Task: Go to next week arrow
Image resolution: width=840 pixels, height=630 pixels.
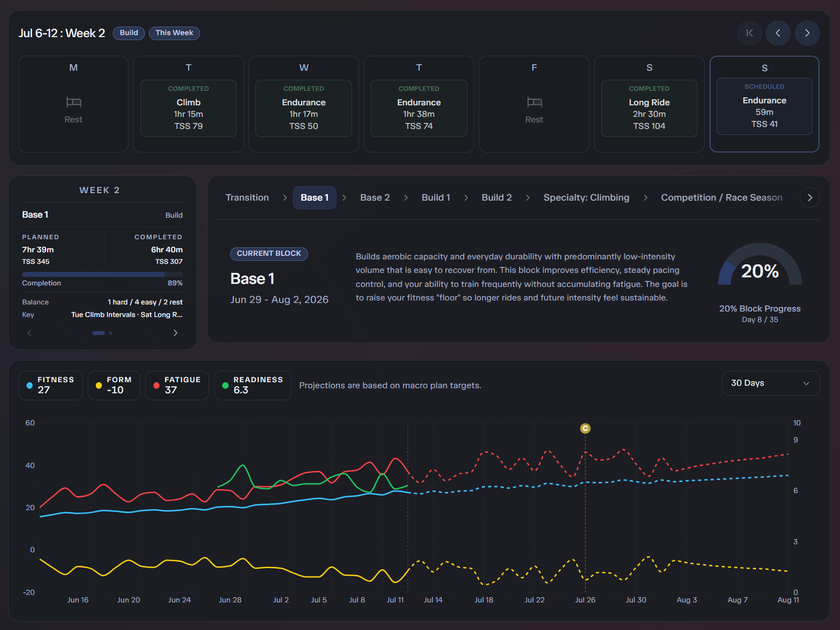Action: [807, 33]
